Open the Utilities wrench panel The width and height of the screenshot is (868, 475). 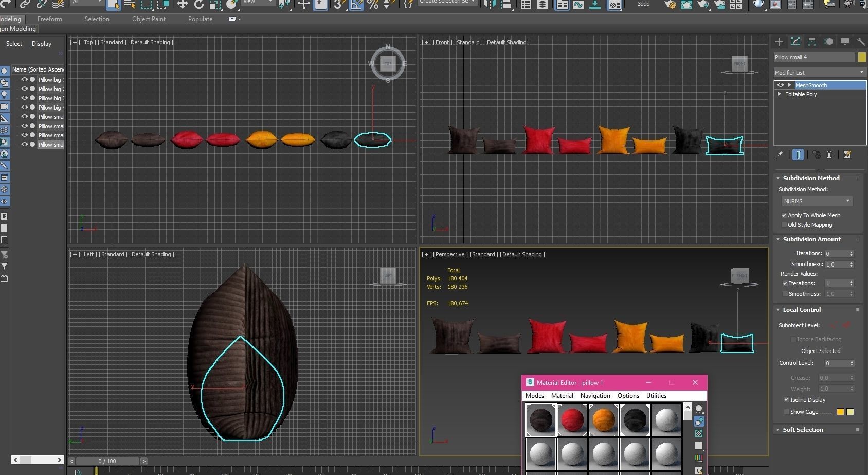pyautogui.click(x=861, y=42)
